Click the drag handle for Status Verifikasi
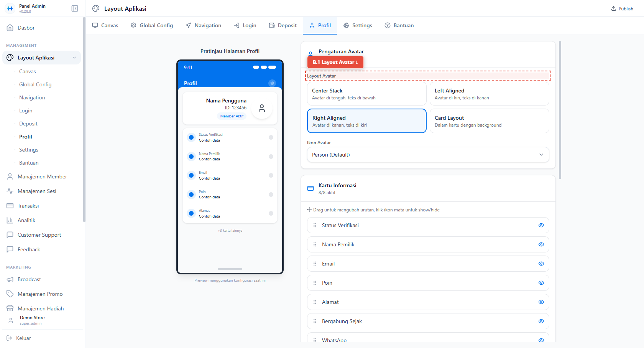Screen dimensions: 644x348 pos(315,225)
